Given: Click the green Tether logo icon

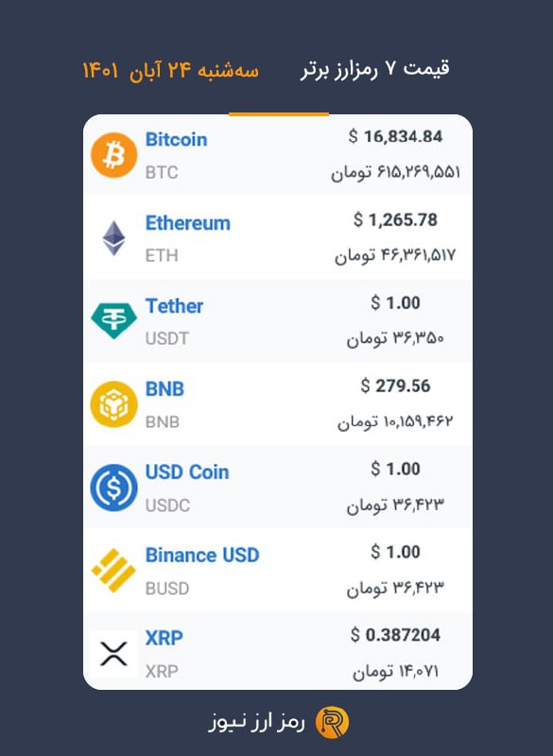Looking at the screenshot, I should [113, 320].
